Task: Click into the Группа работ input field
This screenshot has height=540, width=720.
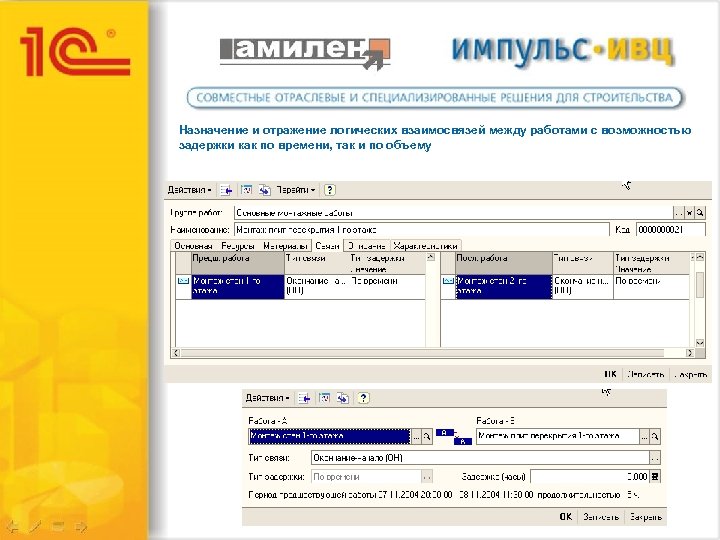Action: click(x=453, y=213)
